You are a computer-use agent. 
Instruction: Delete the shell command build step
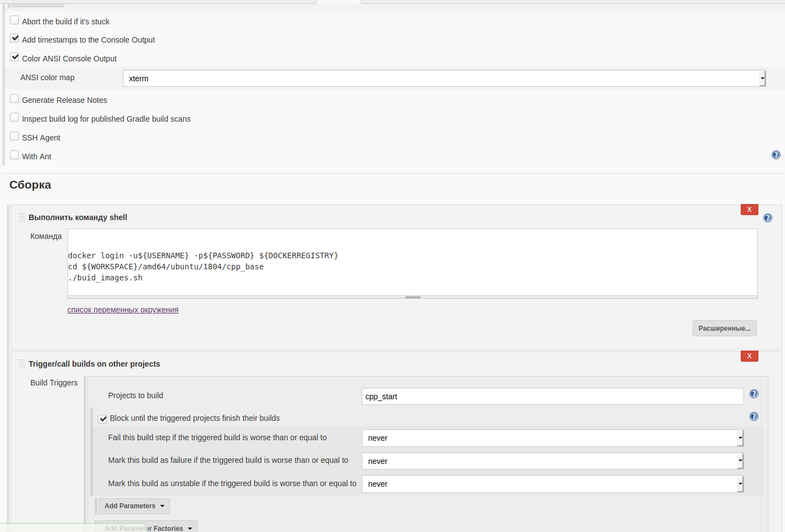(x=749, y=210)
